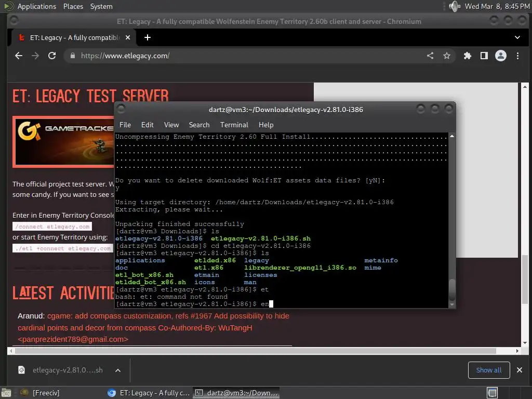Click terminal scroll up arrow
Viewport: 532px width, 399px height.
coord(452,136)
